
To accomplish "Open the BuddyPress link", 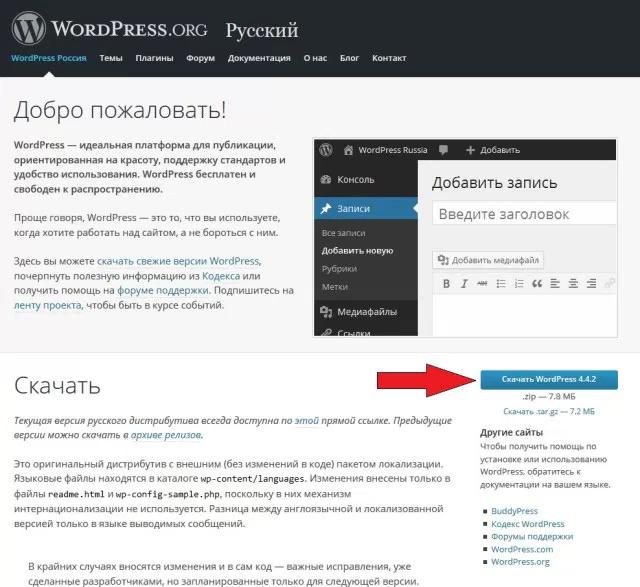I will click(x=514, y=511).
